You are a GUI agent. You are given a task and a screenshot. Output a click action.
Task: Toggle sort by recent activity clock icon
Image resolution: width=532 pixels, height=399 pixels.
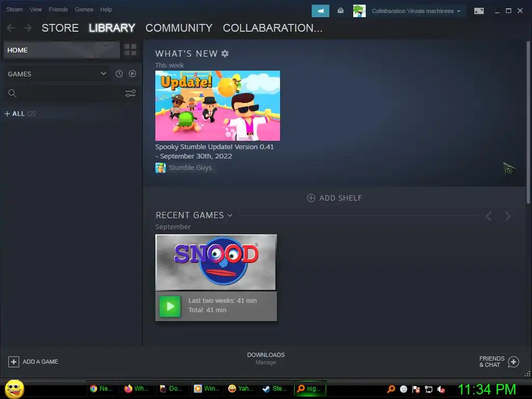119,74
